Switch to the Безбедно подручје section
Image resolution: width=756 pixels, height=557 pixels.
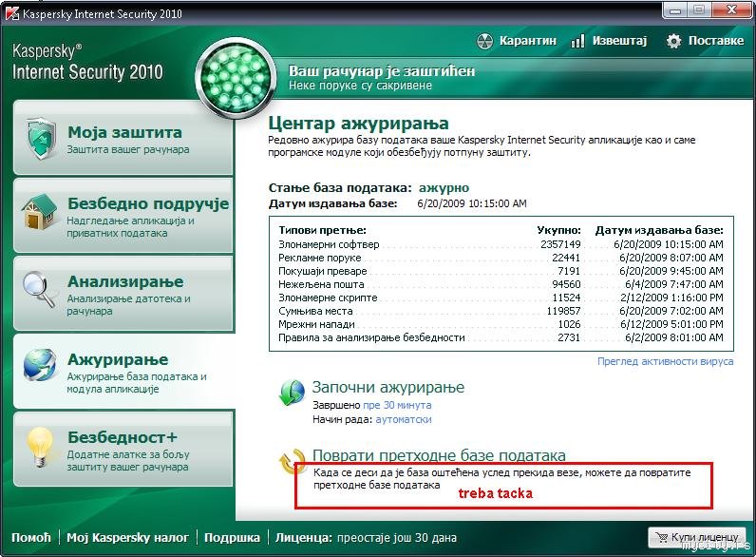tap(123, 215)
